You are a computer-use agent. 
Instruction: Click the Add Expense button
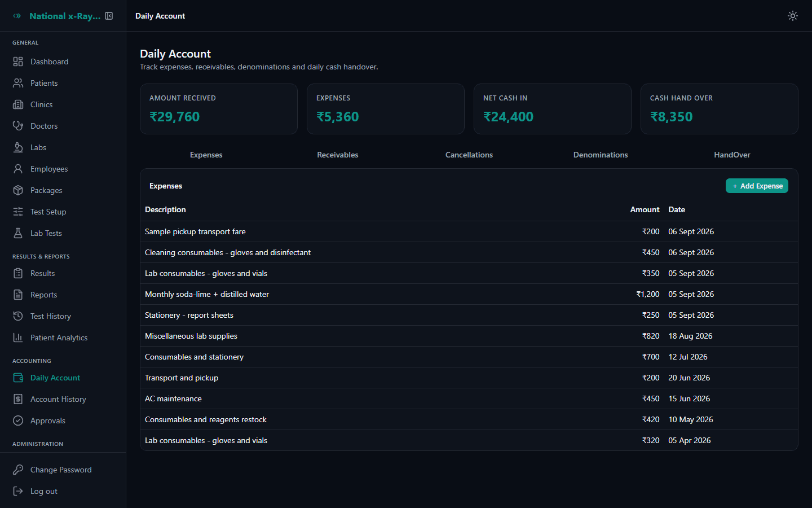tap(757, 186)
